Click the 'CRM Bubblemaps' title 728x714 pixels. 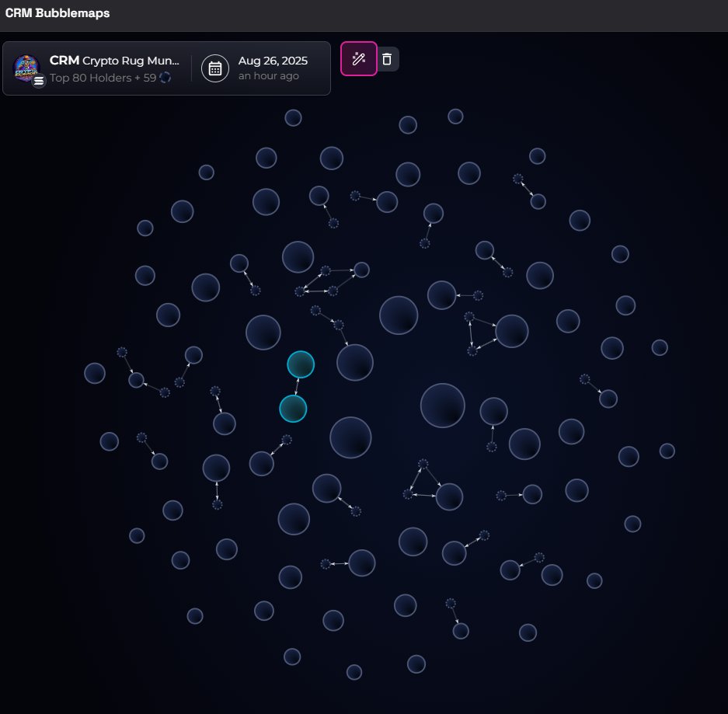pos(57,13)
